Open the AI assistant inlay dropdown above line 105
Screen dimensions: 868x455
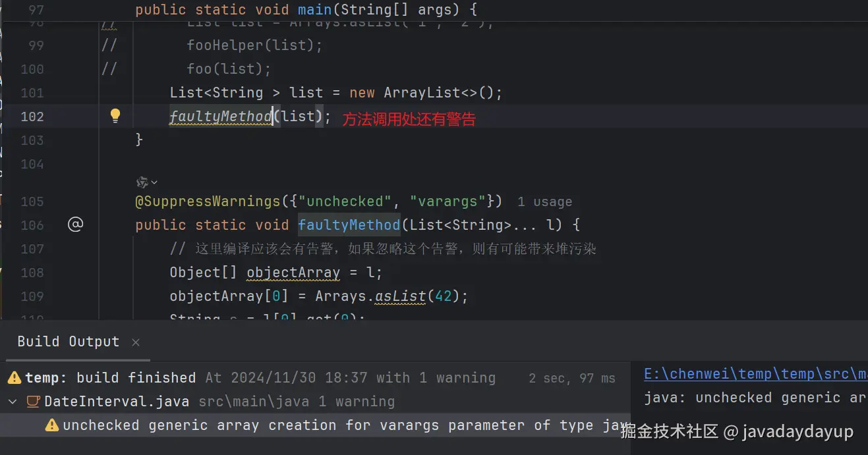(146, 182)
